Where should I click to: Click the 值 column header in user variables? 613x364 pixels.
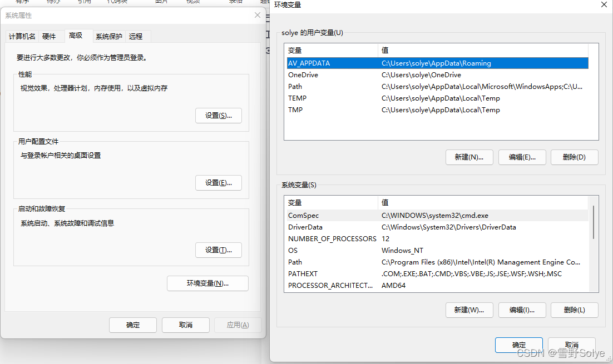click(x=483, y=51)
